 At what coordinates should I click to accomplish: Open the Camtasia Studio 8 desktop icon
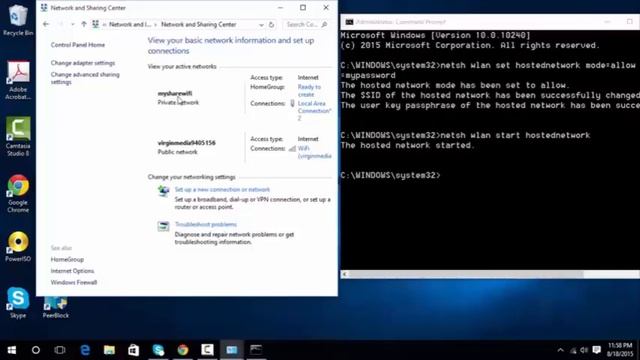[18, 136]
